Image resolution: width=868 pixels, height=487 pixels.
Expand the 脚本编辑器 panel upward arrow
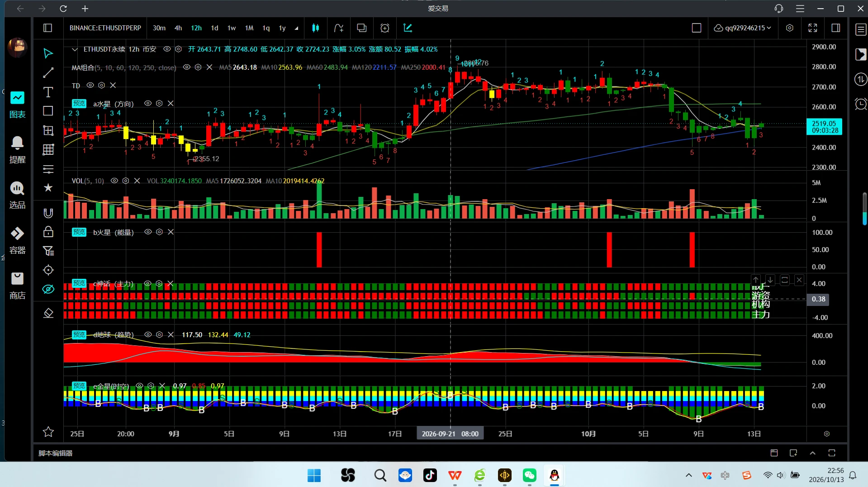(812, 453)
